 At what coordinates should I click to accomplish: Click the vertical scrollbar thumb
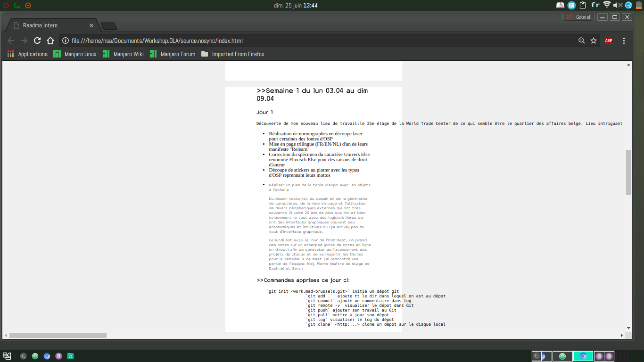pyautogui.click(x=628, y=173)
